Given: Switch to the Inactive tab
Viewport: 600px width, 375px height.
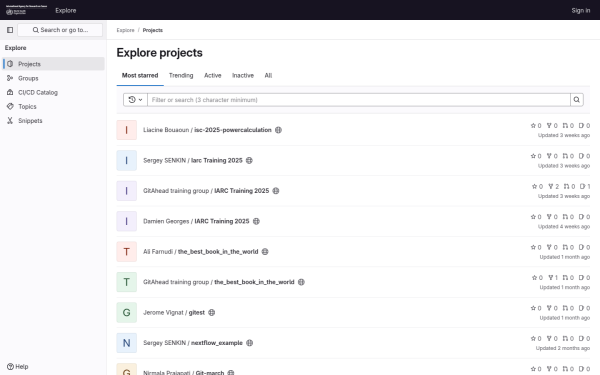Looking at the screenshot, I should pos(243,75).
